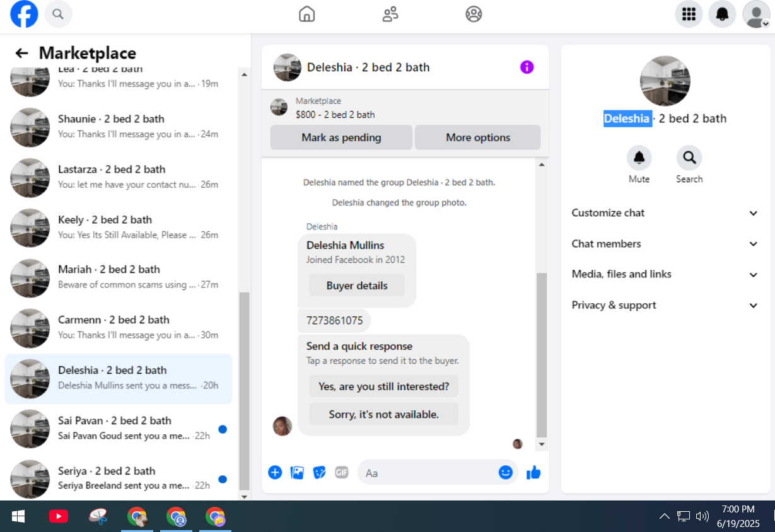
Task: Open more actions plus icon in composer
Action: pos(275,472)
